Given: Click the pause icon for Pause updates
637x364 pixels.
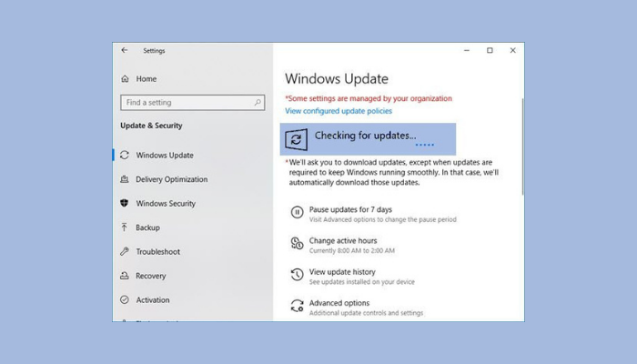Looking at the screenshot, I should [297, 212].
